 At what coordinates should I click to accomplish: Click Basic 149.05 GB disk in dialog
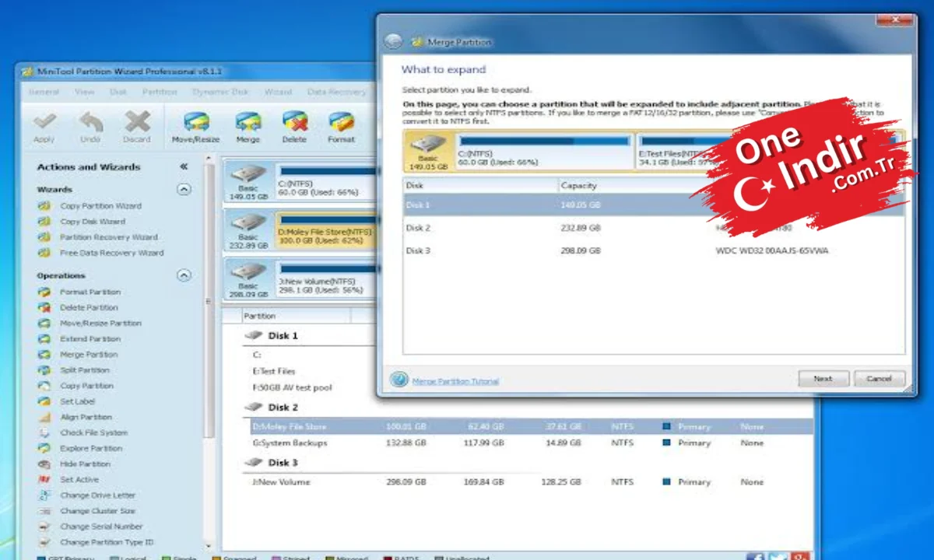[x=429, y=151]
